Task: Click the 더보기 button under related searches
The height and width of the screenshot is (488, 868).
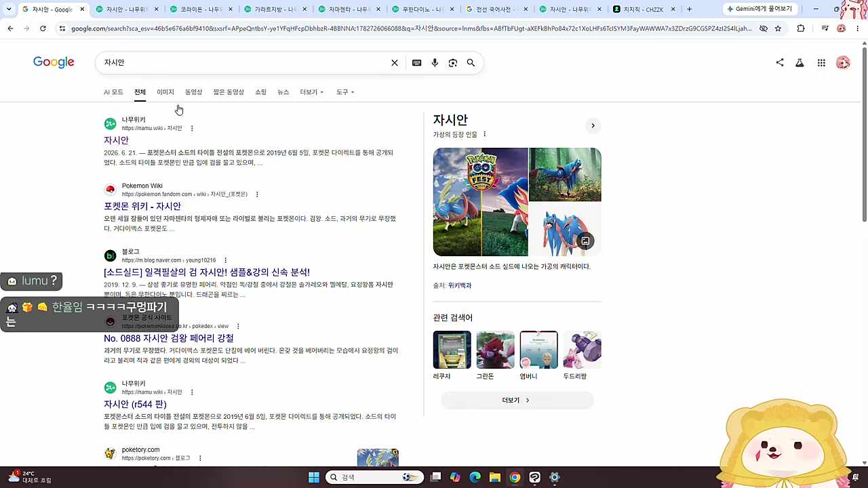Action: coord(517,400)
